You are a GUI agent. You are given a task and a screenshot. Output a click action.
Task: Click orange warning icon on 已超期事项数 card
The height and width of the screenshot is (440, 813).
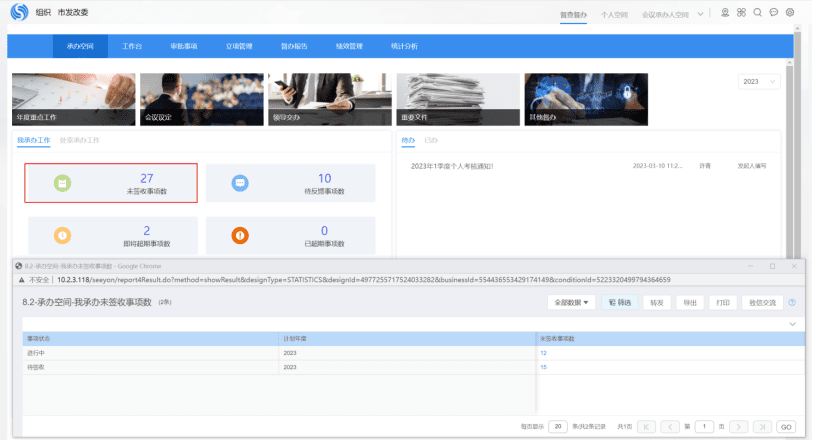coord(240,235)
